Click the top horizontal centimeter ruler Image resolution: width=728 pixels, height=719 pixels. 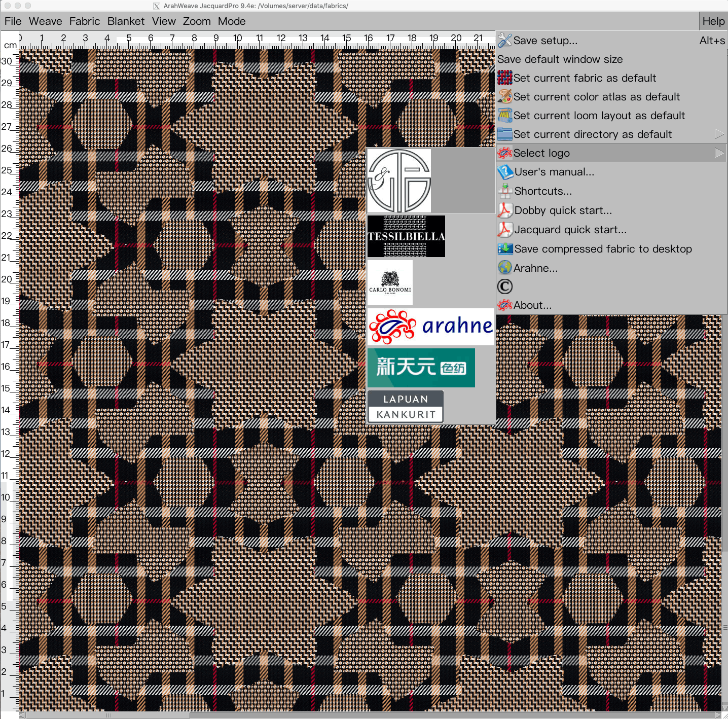[257, 41]
